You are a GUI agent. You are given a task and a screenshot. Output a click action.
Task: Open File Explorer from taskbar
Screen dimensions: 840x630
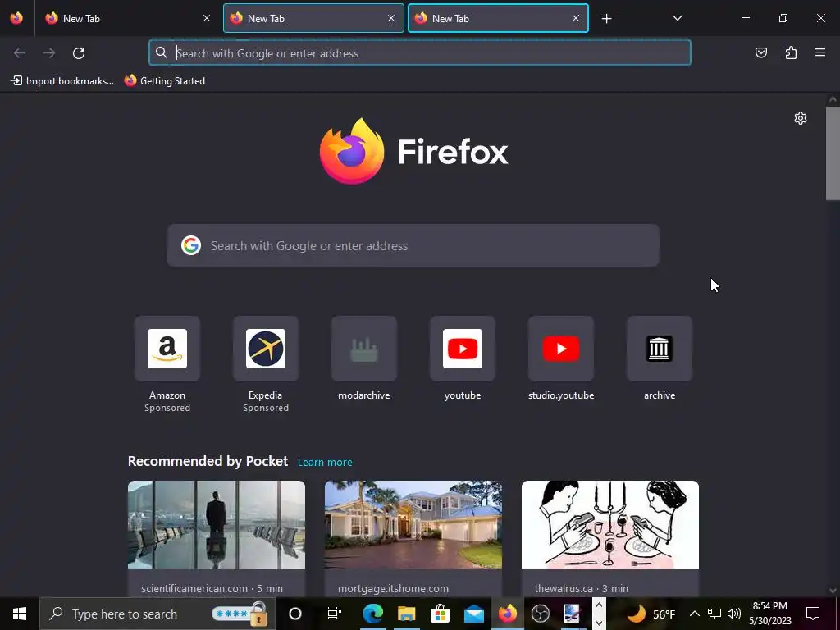[x=407, y=614]
